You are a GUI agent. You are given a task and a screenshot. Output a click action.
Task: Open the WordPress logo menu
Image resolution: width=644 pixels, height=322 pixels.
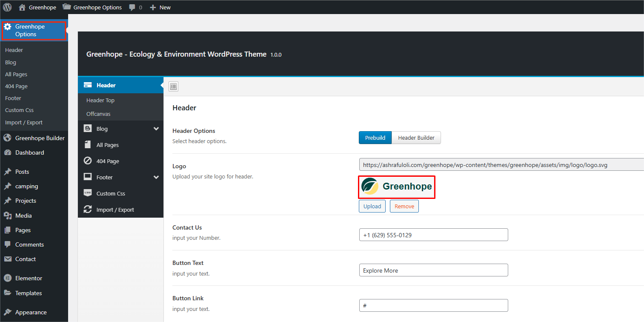pos(7,7)
